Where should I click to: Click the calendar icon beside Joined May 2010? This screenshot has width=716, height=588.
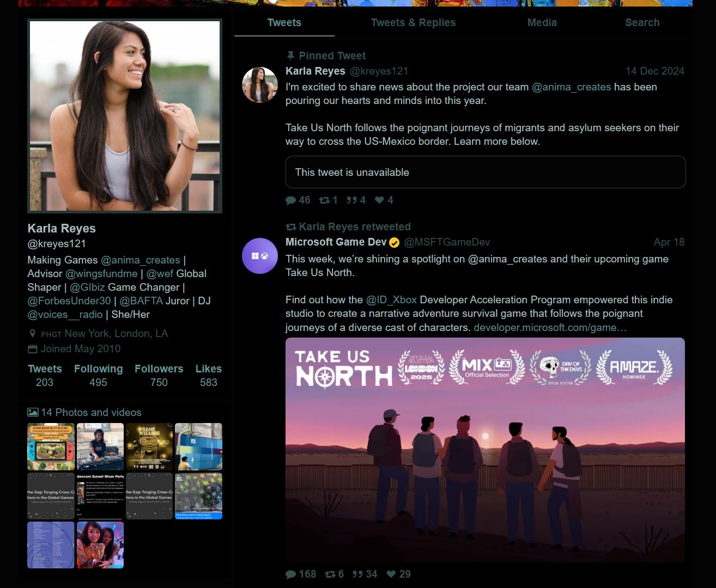[x=33, y=349]
